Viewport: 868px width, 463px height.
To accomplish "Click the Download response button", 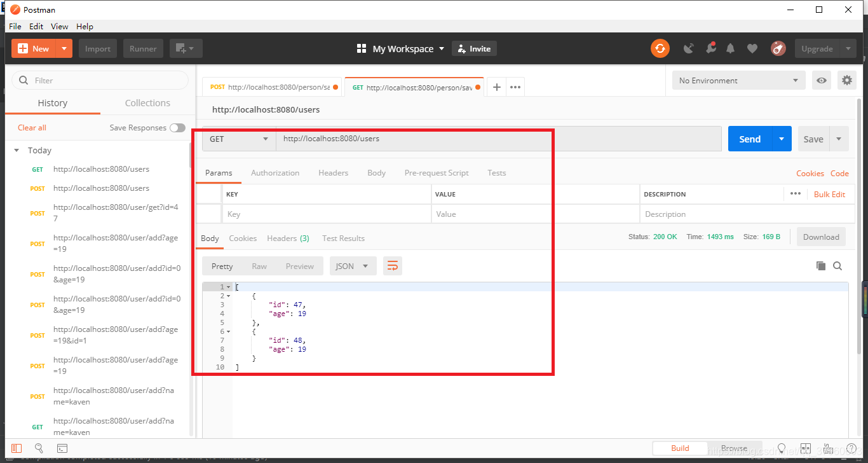I will (x=821, y=237).
